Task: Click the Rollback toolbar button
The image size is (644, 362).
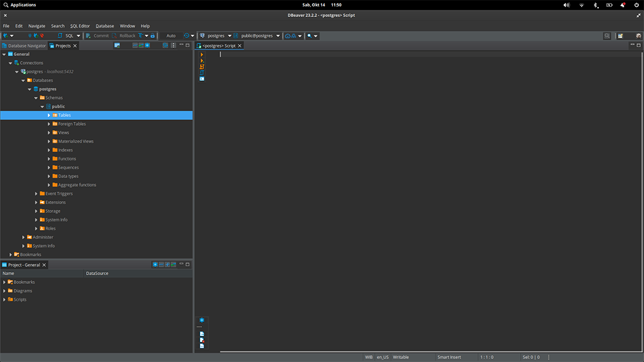Action: [x=124, y=36]
